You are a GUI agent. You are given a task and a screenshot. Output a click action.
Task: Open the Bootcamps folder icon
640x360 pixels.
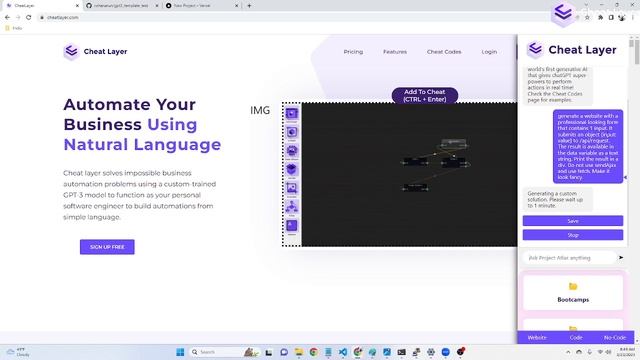click(x=573, y=287)
